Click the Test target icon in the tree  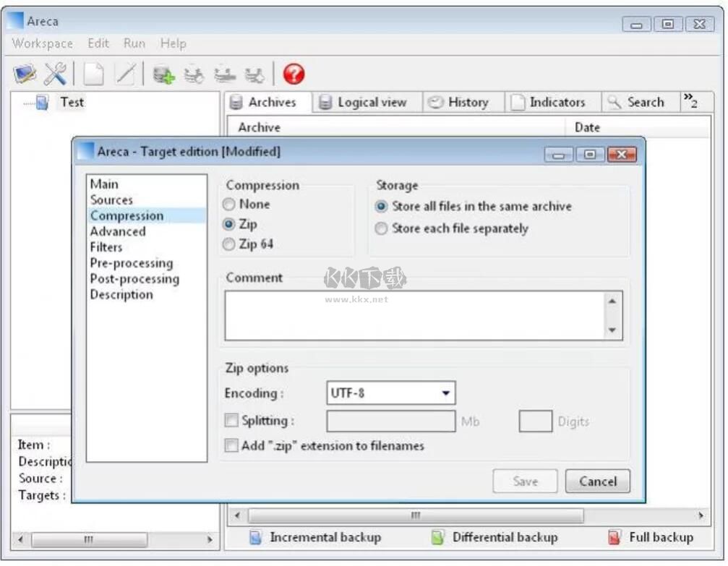pyautogui.click(x=42, y=102)
